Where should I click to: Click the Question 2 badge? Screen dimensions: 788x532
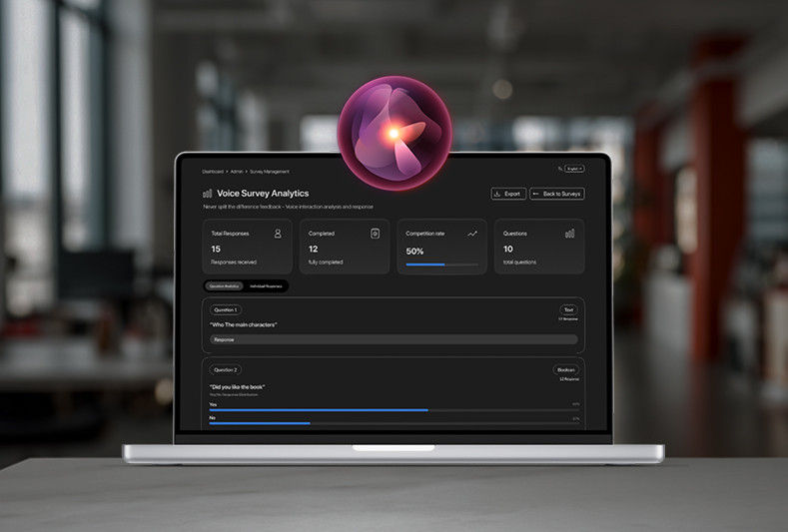pos(226,370)
